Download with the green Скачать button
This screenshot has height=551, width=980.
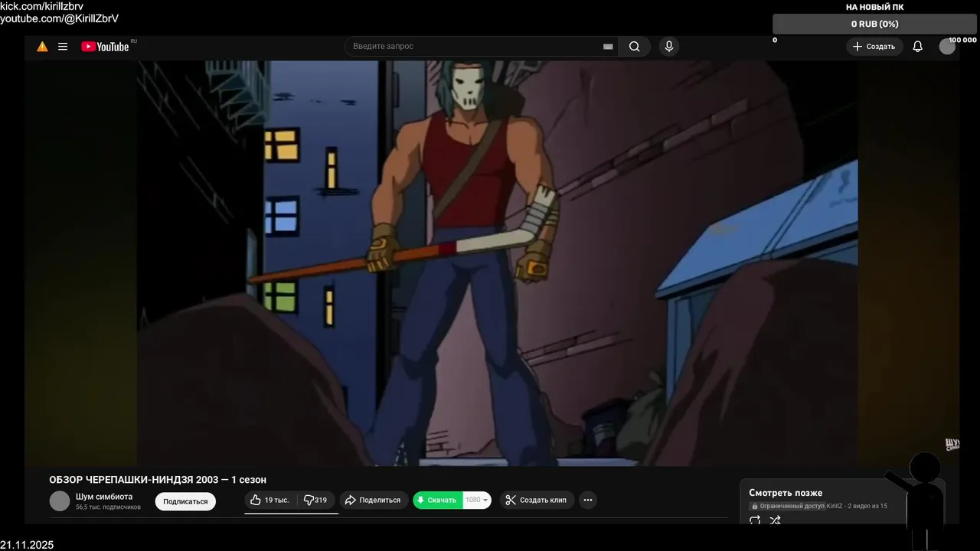click(438, 500)
